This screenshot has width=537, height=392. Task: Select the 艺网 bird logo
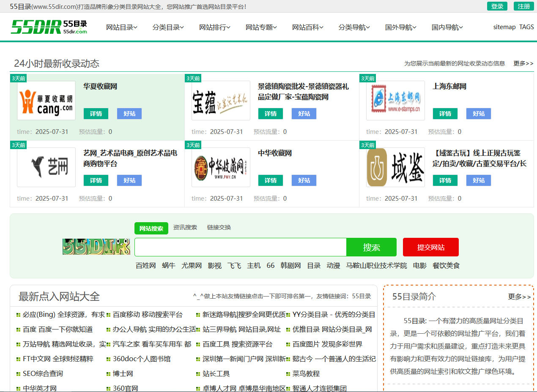(x=46, y=167)
